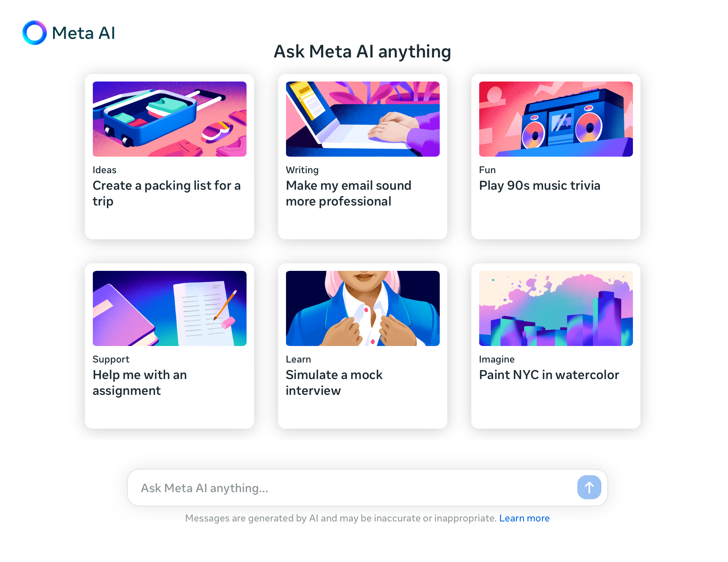The image size is (728, 562).
Task: Click the 'Writing' category label
Action: click(x=302, y=170)
